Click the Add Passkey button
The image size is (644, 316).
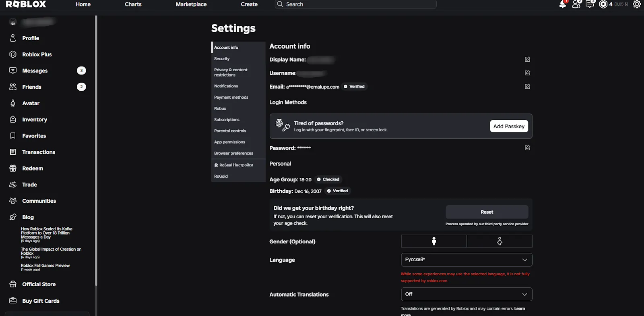509,126
